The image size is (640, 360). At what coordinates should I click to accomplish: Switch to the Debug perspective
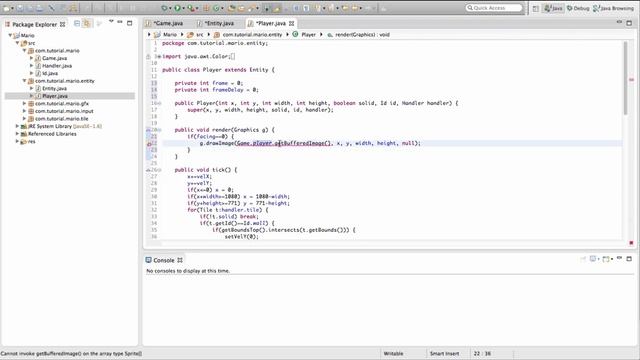click(578, 8)
